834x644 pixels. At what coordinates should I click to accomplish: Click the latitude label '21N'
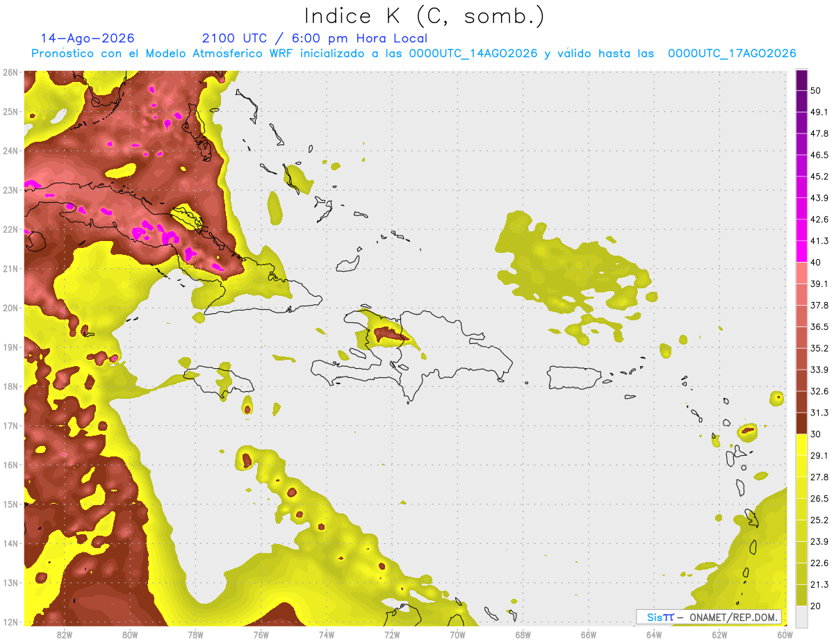point(10,269)
